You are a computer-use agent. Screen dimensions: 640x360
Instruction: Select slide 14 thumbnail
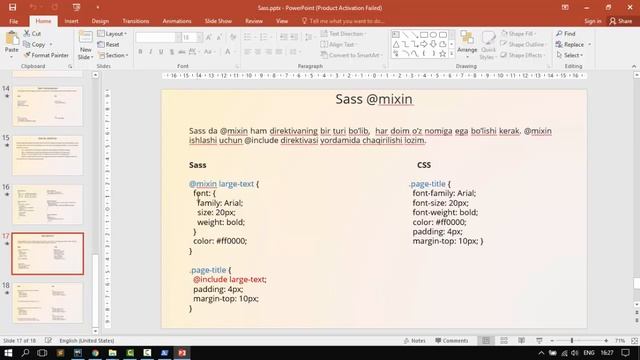click(x=48, y=106)
